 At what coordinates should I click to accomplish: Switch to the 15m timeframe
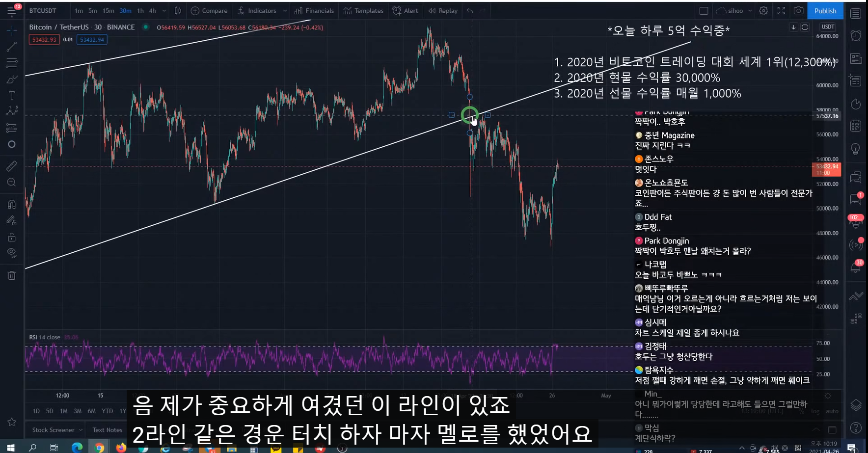[x=108, y=11]
